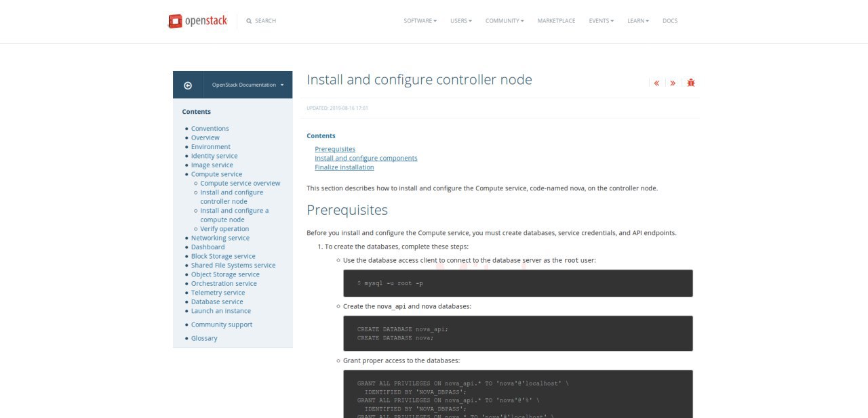This screenshot has height=418, width=868.
Task: Select Compute service in the sidebar
Action: 216,174
